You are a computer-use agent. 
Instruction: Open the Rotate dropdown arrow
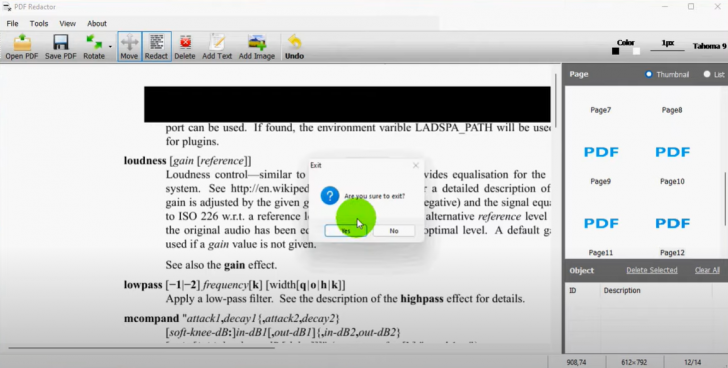[x=110, y=46]
